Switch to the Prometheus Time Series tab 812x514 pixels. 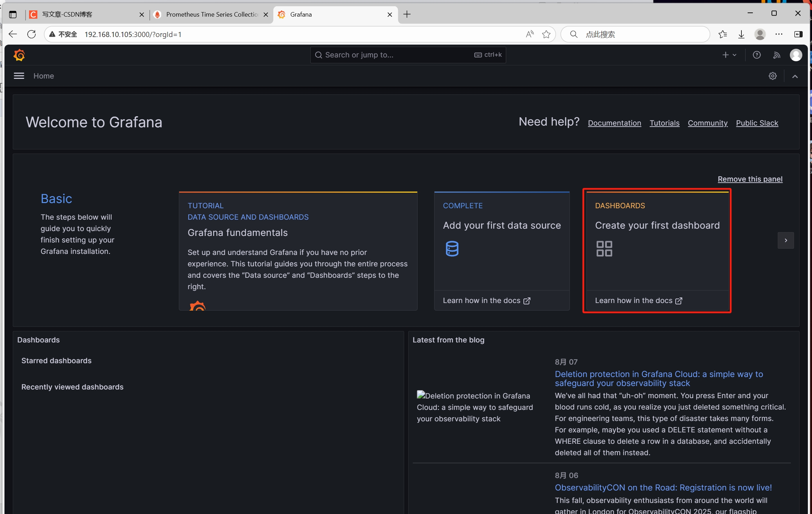point(211,14)
